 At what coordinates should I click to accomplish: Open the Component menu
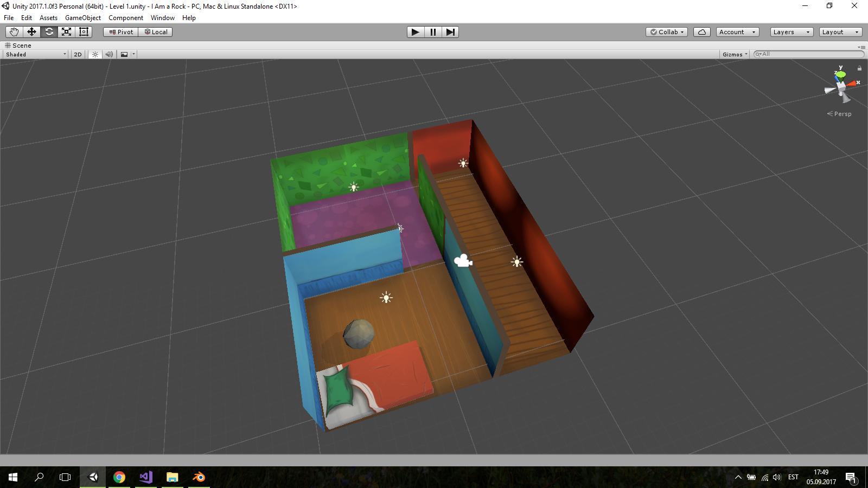tap(125, 18)
